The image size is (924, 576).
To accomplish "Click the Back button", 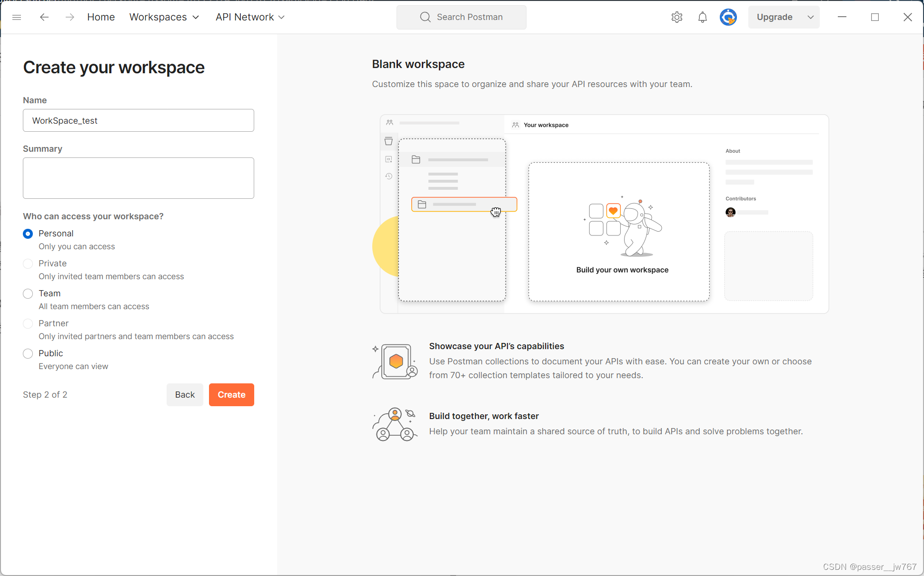I will point(185,394).
